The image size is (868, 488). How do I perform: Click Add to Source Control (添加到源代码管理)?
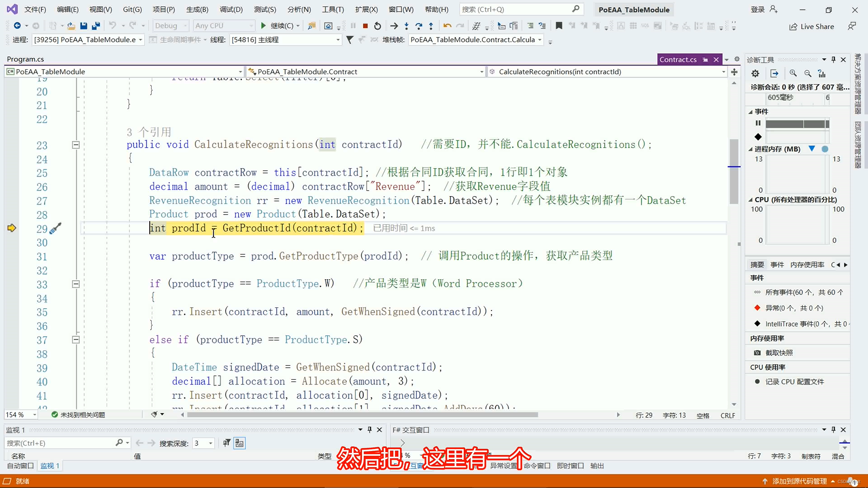(x=799, y=482)
